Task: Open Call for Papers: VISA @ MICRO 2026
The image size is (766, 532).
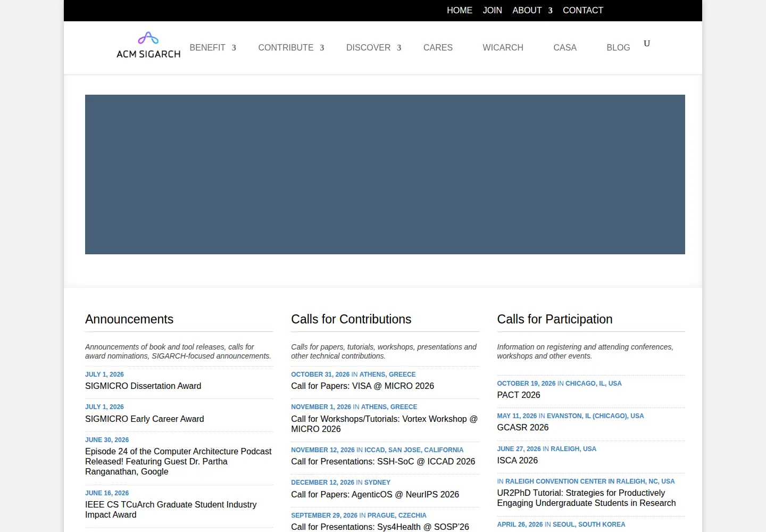Action: tap(362, 386)
